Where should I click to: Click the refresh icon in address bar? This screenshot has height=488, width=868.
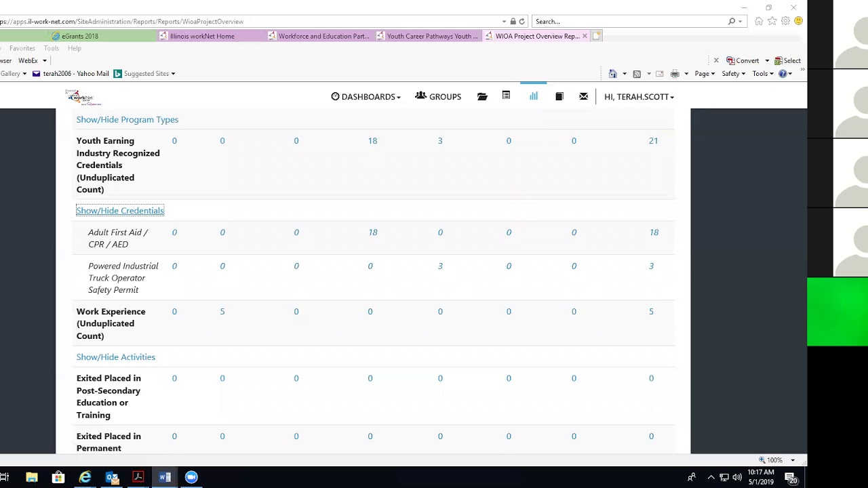point(521,22)
